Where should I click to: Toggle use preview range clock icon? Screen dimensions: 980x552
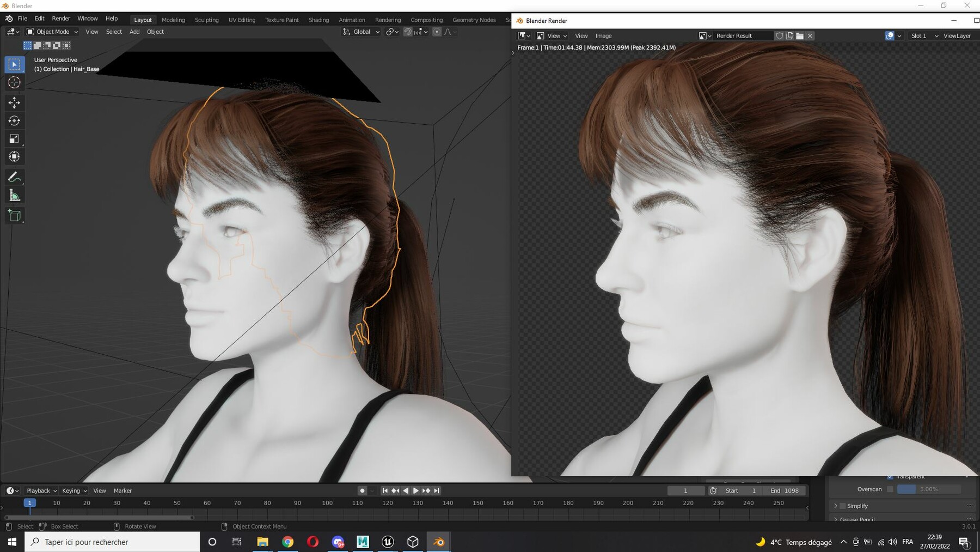[x=713, y=490]
